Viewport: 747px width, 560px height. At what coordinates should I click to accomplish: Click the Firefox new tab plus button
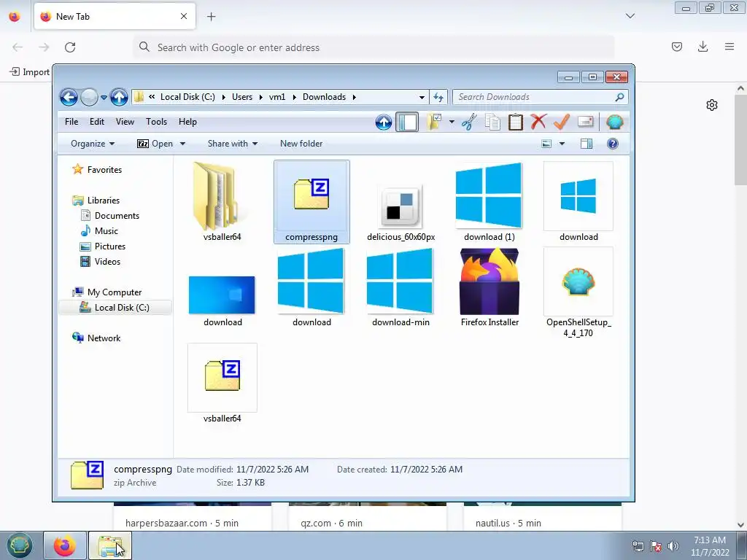211,17
